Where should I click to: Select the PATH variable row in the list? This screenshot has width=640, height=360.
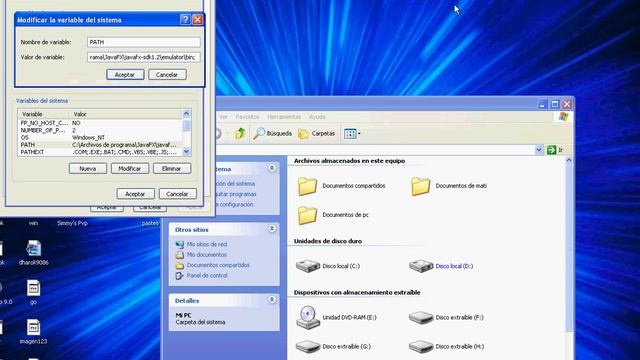pyautogui.click(x=100, y=145)
